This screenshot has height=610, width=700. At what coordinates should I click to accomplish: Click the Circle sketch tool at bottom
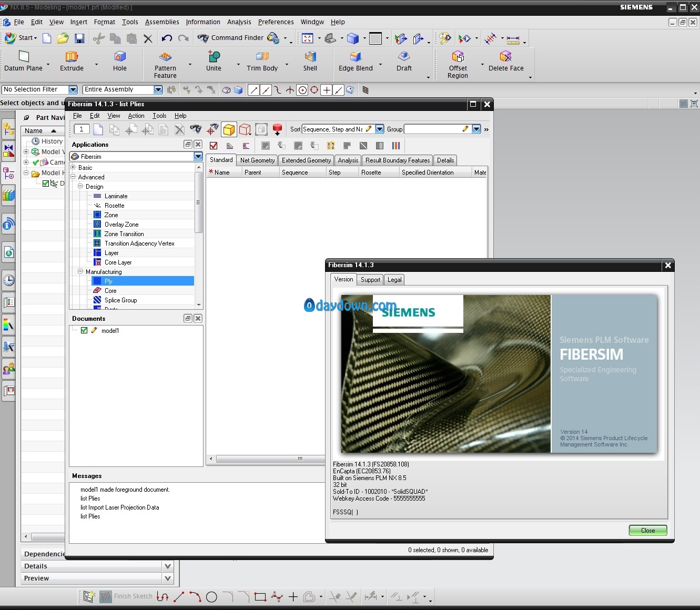(211, 597)
